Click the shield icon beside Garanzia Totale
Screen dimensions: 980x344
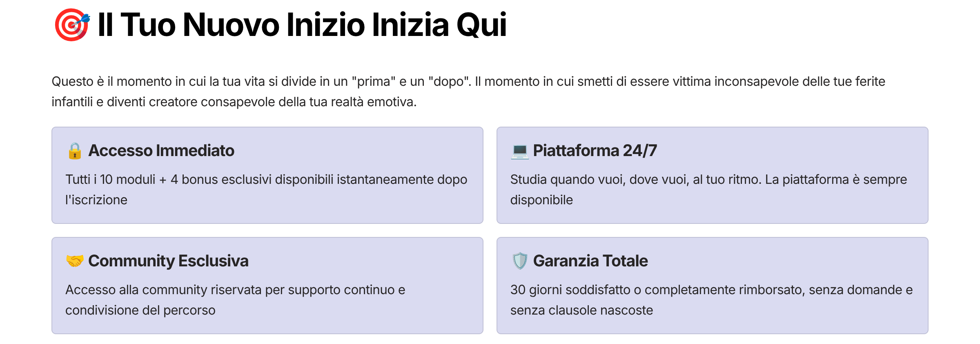pyautogui.click(x=519, y=261)
